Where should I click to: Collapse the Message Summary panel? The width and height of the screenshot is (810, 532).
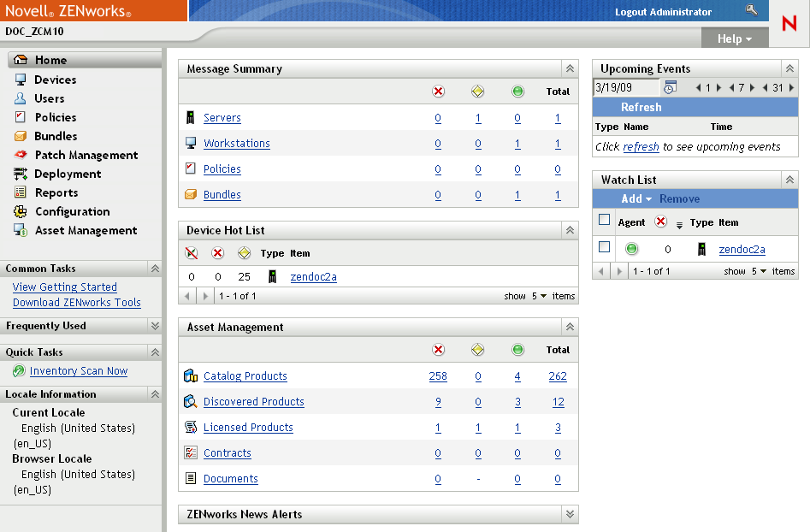(570, 68)
